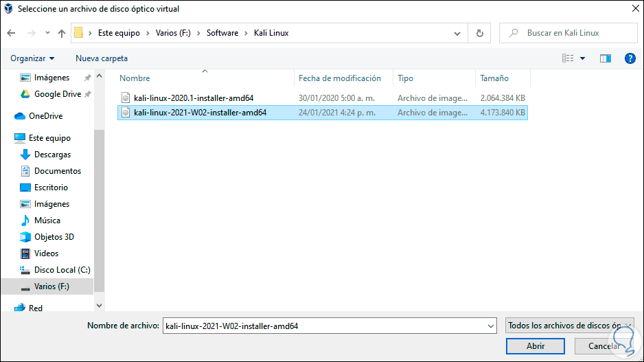Screen dimensions: 644x362
Task: Open OneDrive in navigation pane
Action: point(45,116)
